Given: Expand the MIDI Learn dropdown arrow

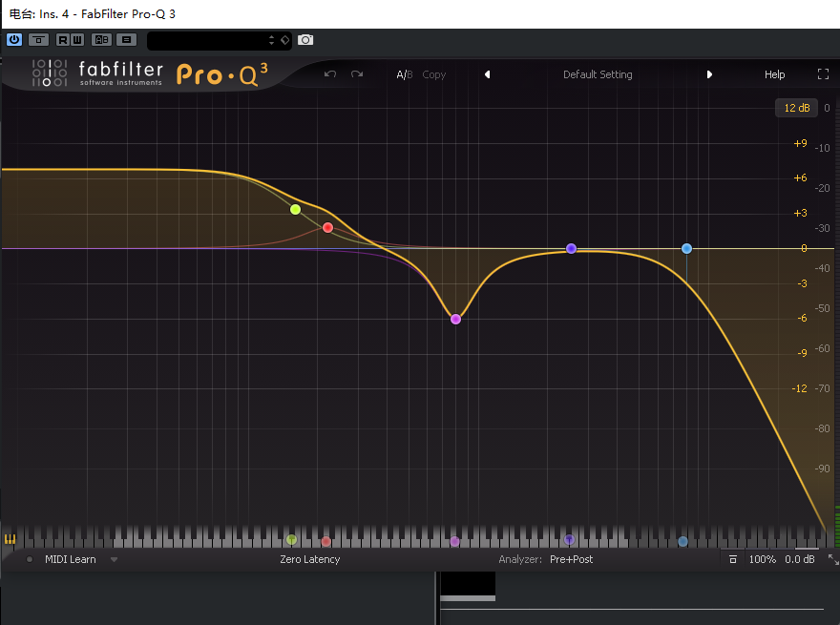Looking at the screenshot, I should pyautogui.click(x=114, y=560).
